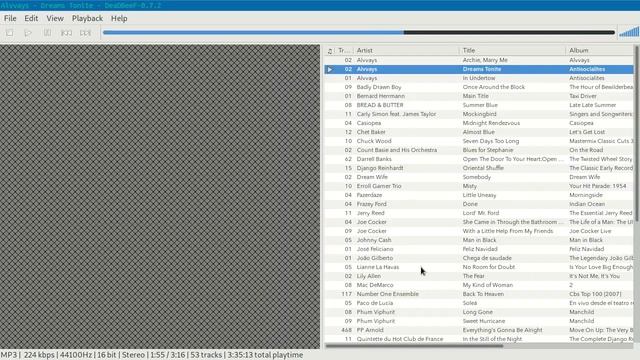Select Joe Cocker With a Little Help track

point(479,231)
